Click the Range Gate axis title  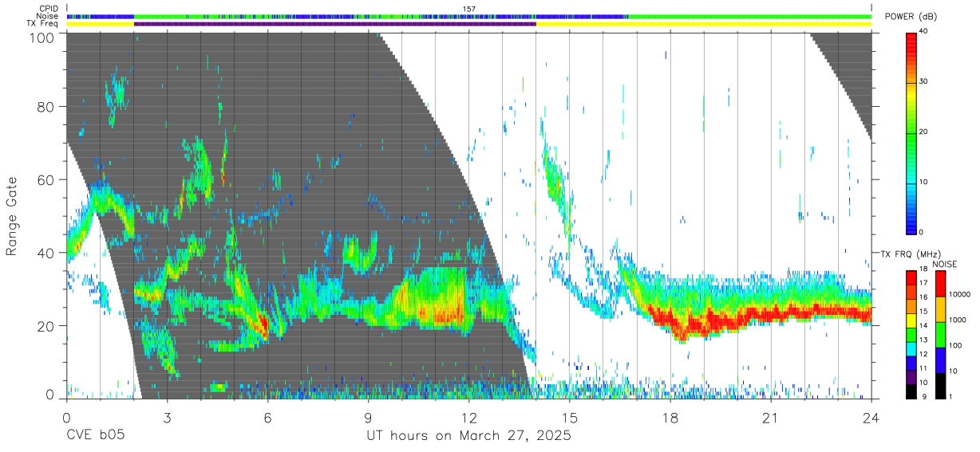(x=13, y=216)
